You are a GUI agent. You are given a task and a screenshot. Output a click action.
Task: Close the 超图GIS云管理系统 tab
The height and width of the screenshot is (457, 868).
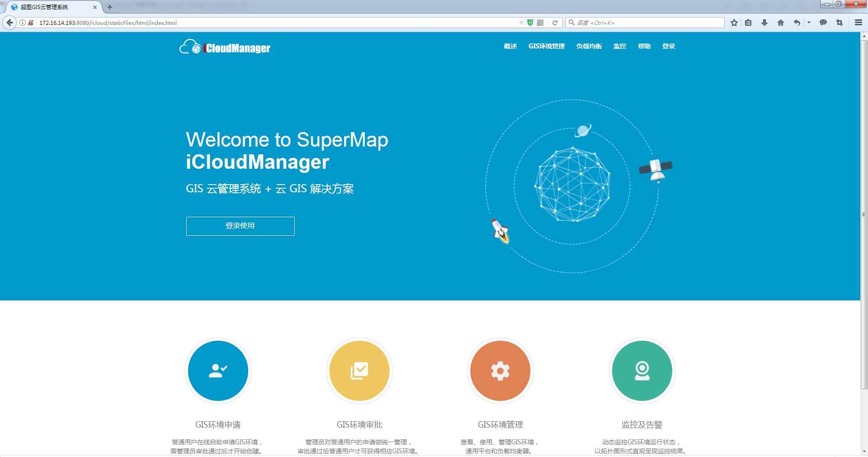(x=95, y=7)
